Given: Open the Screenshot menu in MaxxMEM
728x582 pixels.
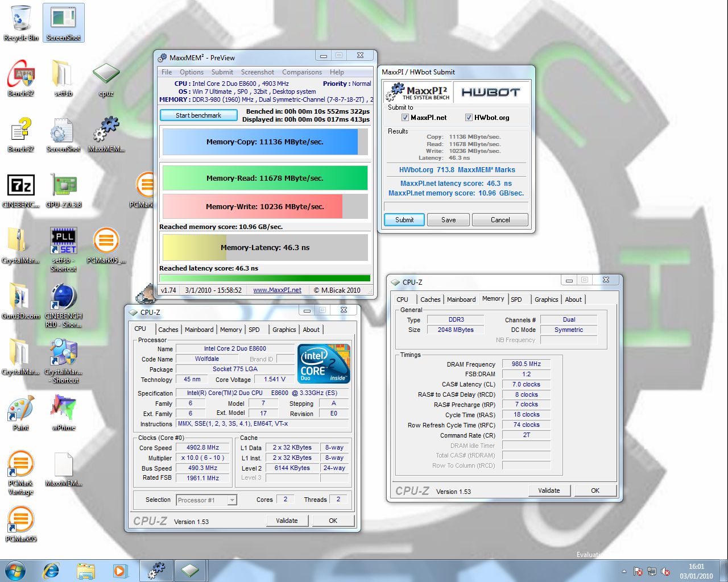Looking at the screenshot, I should [x=258, y=72].
